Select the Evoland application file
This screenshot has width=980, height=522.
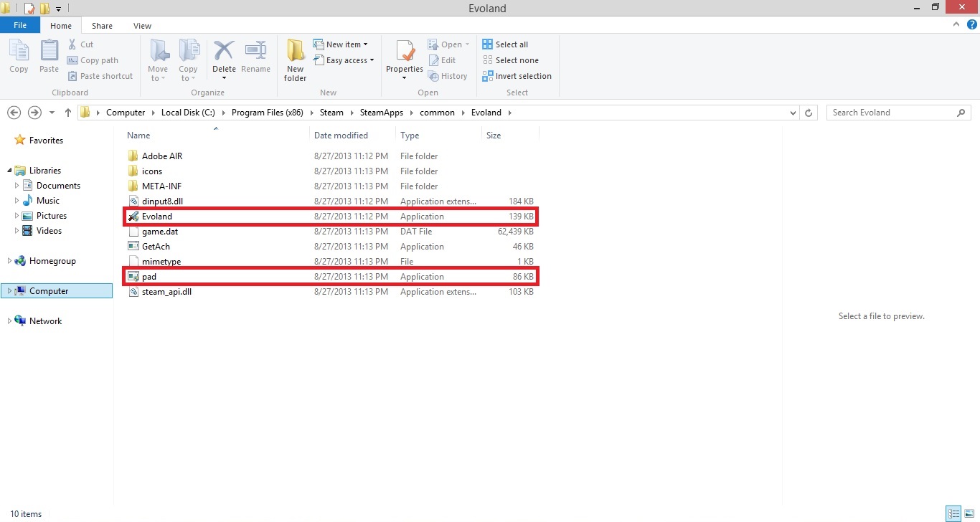330,217
